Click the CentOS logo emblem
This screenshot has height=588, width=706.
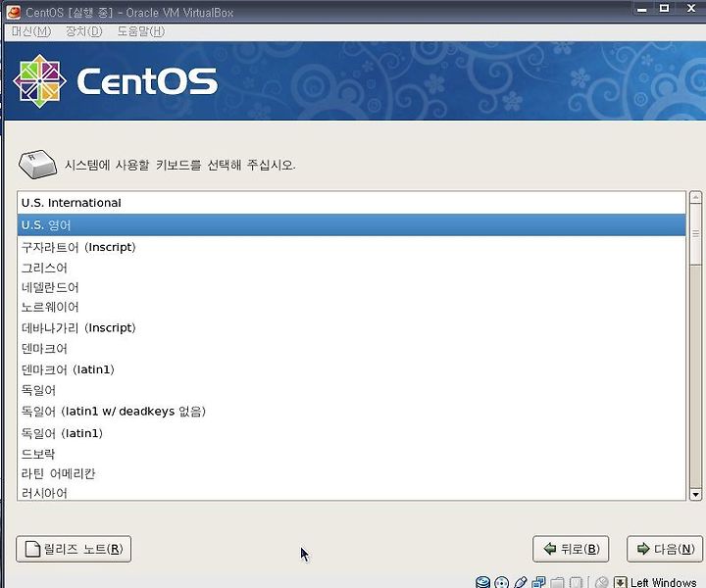[39, 81]
